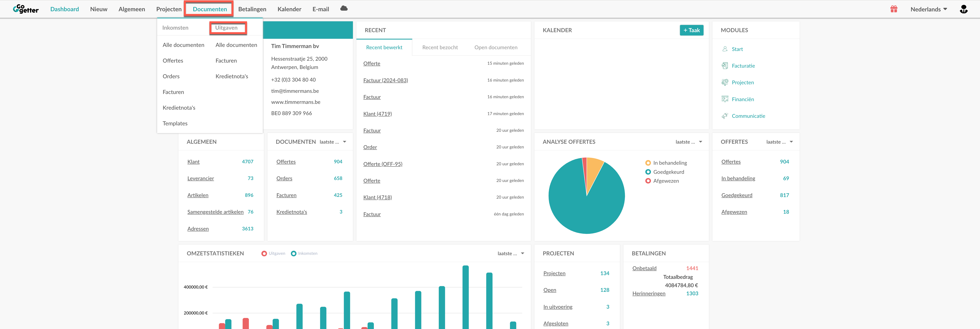Toggle Goedgekeurd legend in offertes analysis

click(x=664, y=172)
